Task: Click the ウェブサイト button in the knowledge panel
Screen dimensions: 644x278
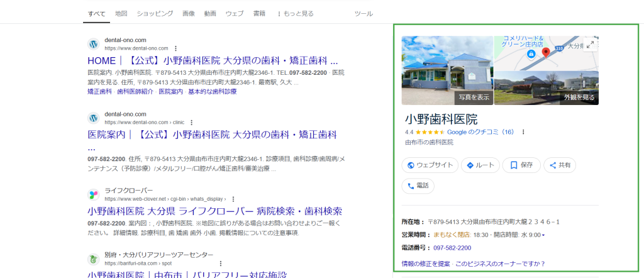Action: [430, 165]
